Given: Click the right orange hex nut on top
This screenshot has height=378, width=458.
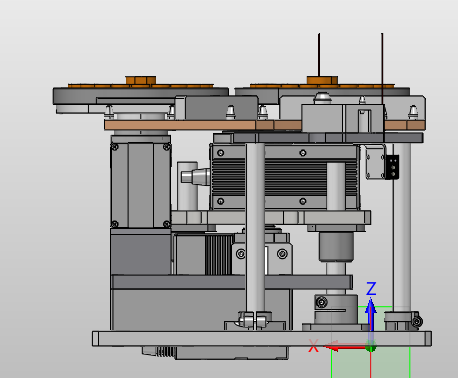Looking at the screenshot, I should 322,80.
